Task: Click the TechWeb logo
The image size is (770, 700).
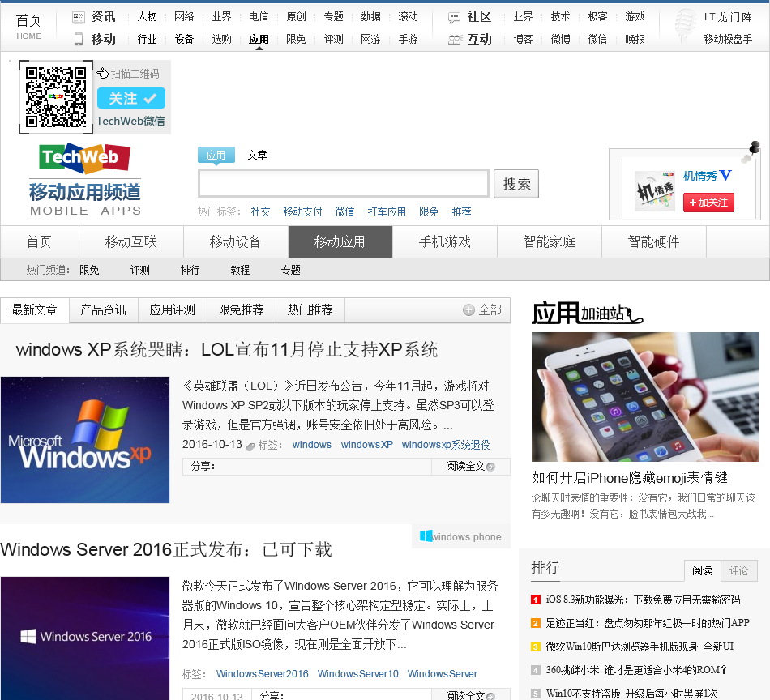Action: coord(84,159)
